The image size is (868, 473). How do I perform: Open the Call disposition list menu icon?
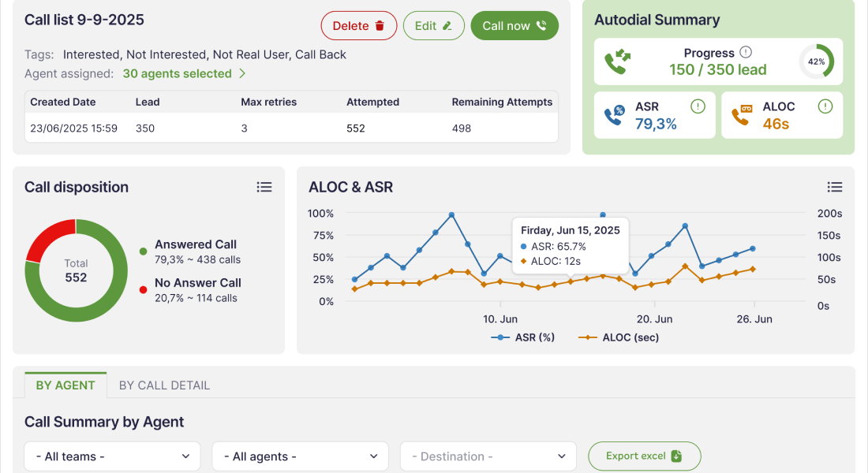coord(264,187)
